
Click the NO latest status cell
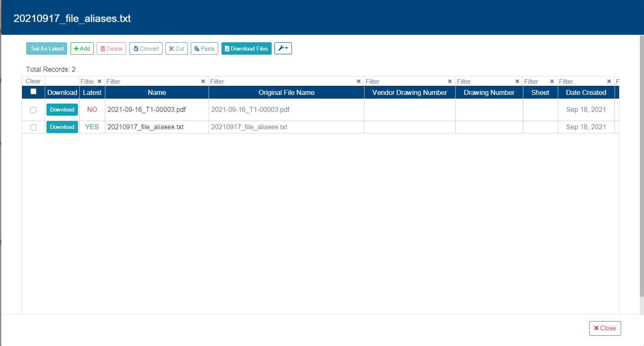92,110
